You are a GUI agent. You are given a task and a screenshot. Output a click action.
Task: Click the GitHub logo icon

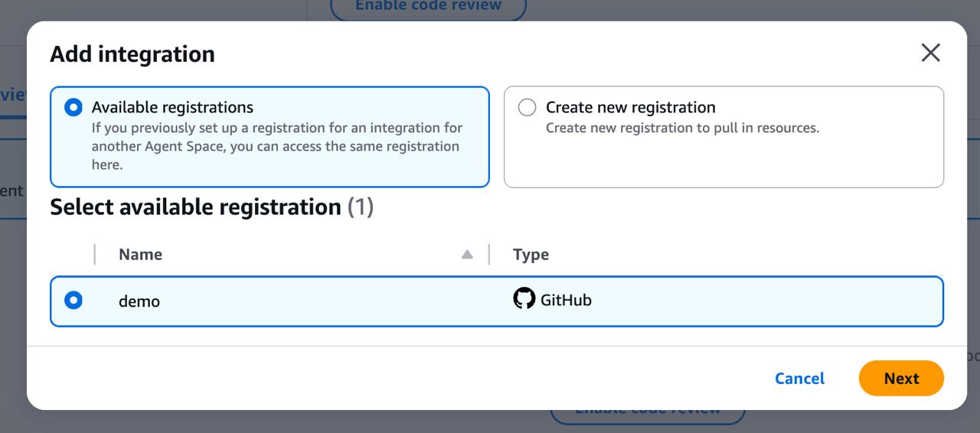pyautogui.click(x=524, y=299)
